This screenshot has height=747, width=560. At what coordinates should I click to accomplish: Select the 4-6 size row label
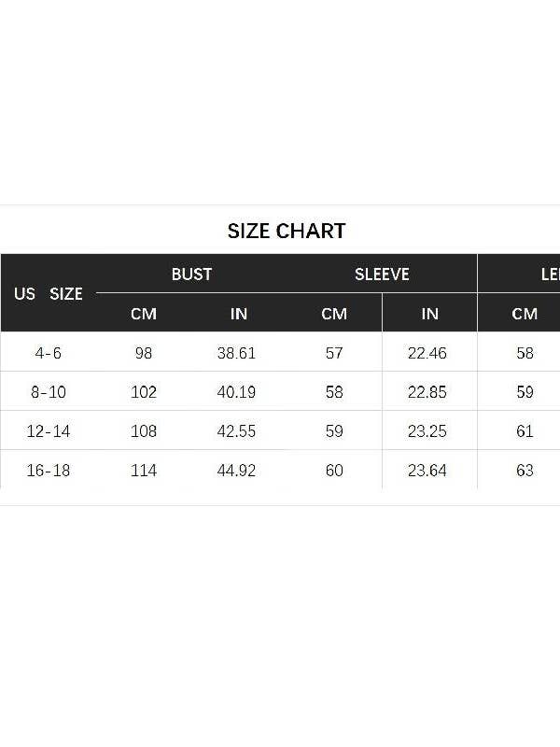click(x=49, y=353)
